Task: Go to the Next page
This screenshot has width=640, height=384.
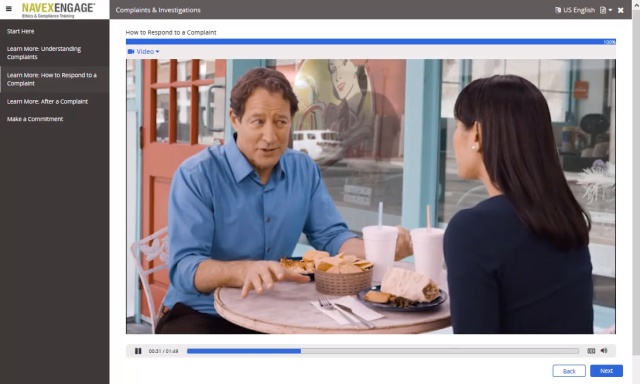Action: pyautogui.click(x=606, y=371)
